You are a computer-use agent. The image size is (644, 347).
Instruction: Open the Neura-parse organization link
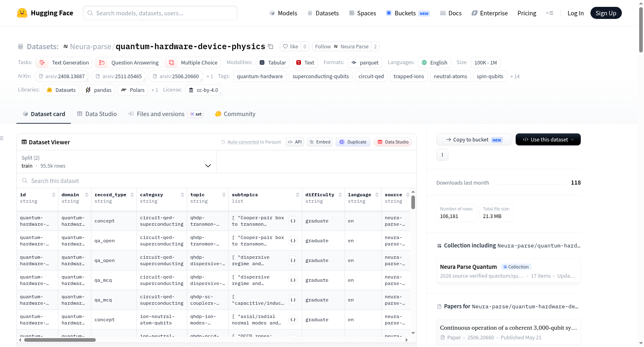pos(91,47)
